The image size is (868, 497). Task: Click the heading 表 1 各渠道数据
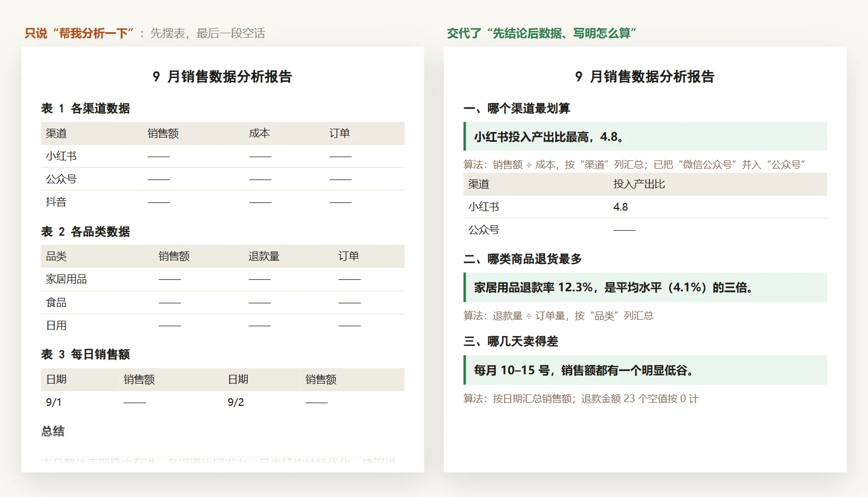coord(86,109)
